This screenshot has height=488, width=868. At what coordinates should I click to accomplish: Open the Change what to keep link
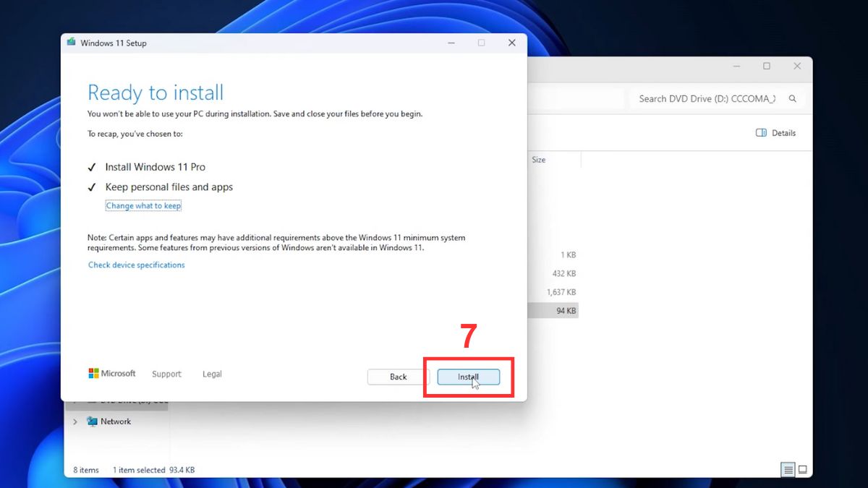pos(142,205)
